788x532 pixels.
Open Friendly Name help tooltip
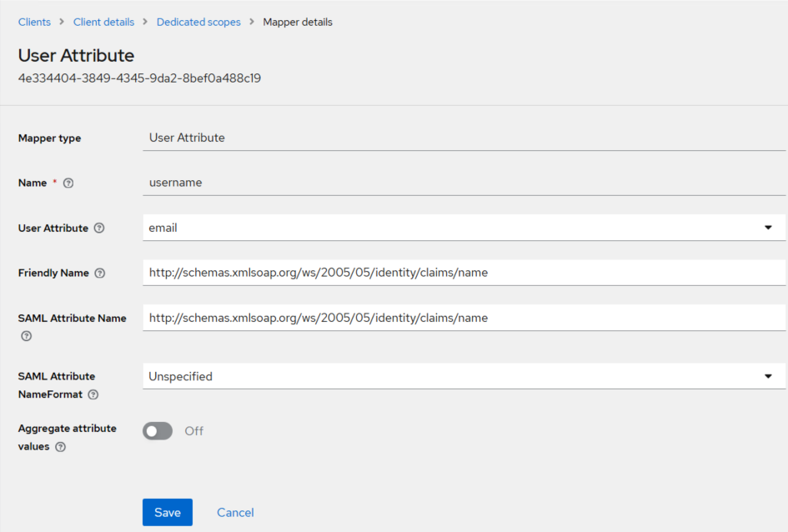pyautogui.click(x=100, y=274)
